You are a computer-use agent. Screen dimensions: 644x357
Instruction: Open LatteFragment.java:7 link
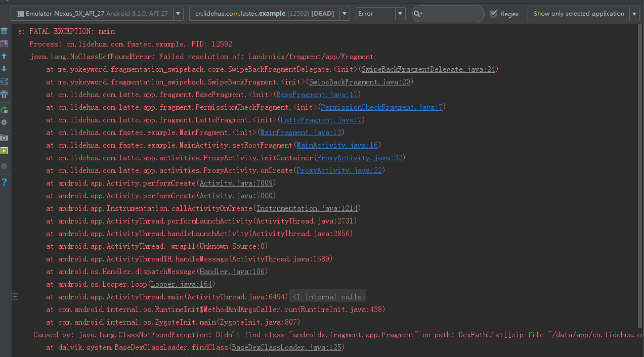click(x=321, y=120)
